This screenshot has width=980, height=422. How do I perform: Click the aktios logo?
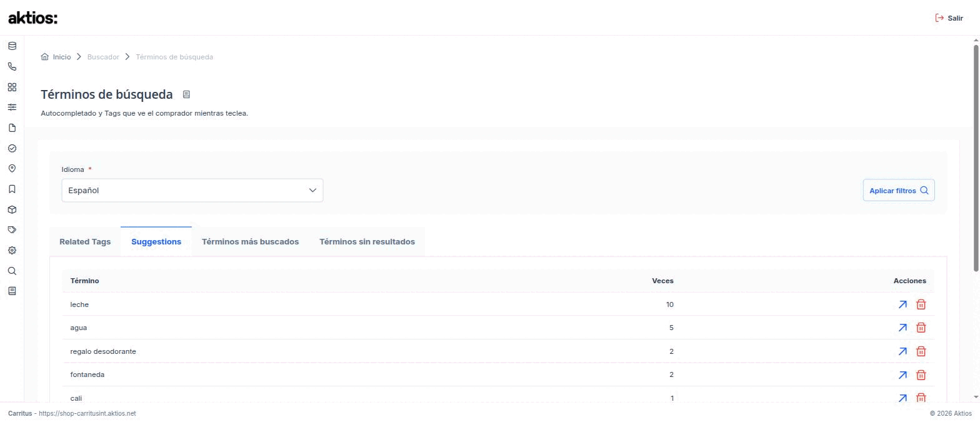[32, 18]
